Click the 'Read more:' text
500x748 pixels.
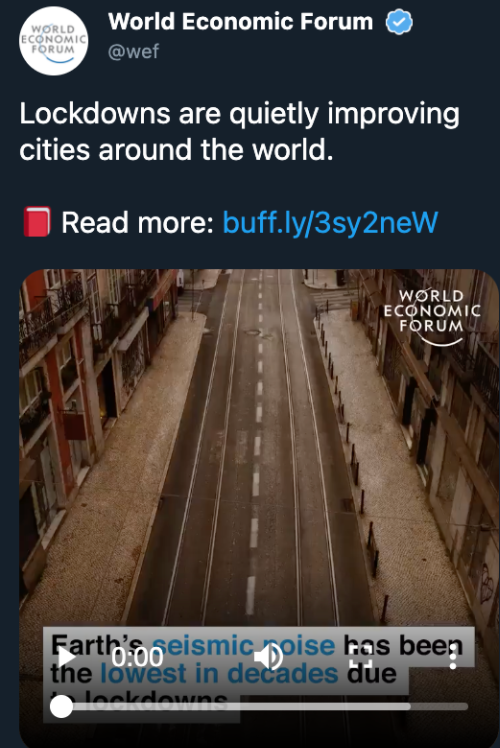137,223
